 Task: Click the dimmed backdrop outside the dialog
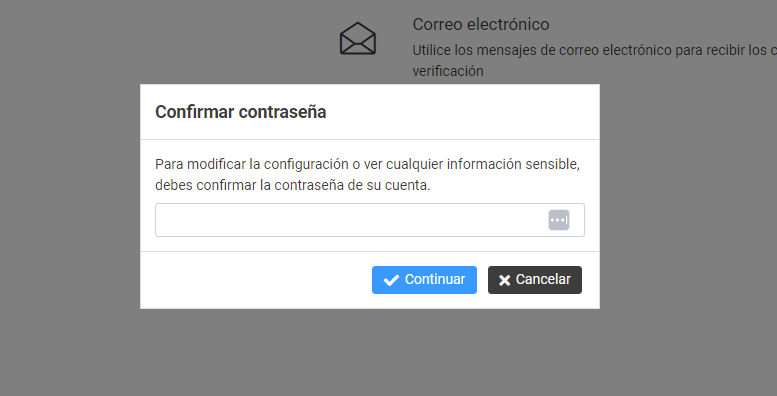tap(69, 198)
